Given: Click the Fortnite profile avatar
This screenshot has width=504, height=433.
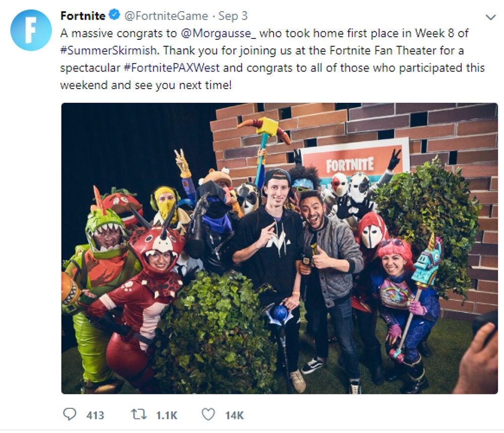Looking at the screenshot, I should click(31, 30).
